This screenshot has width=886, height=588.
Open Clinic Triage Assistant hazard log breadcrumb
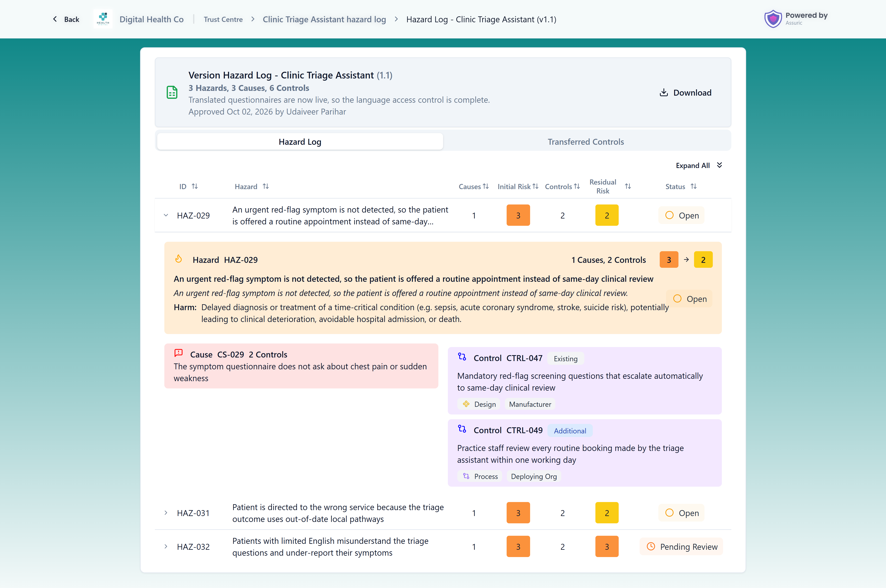(x=324, y=20)
